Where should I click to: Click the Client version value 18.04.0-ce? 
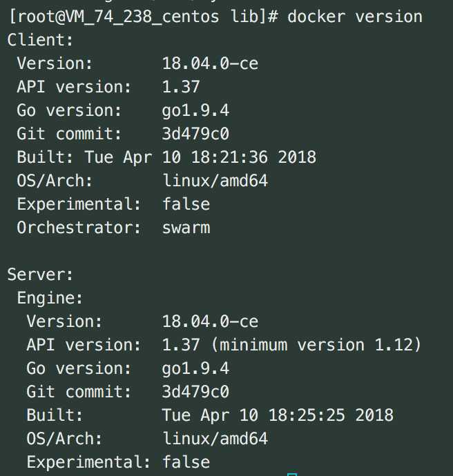[210, 63]
